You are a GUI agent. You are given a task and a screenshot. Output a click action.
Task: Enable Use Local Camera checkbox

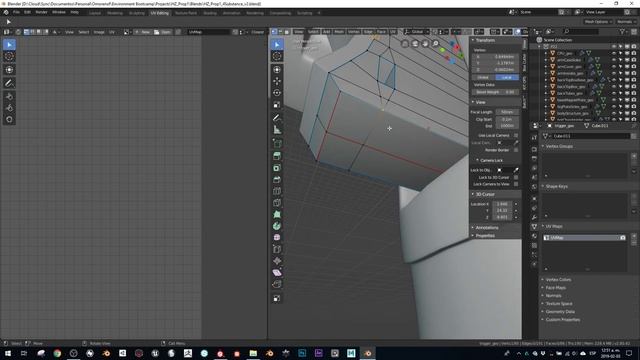tap(516, 135)
